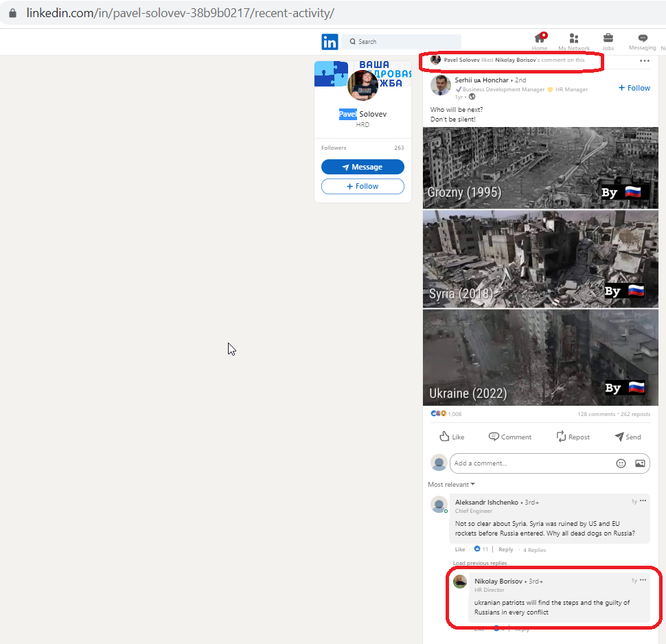Image resolution: width=666 pixels, height=644 pixels.
Task: Open emoji picker in comment box
Action: (621, 463)
